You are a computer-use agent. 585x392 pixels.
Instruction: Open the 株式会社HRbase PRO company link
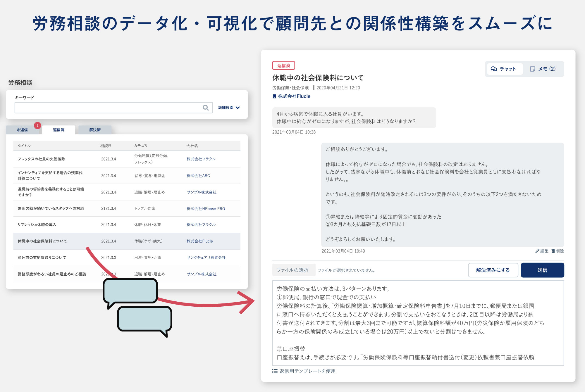click(206, 209)
